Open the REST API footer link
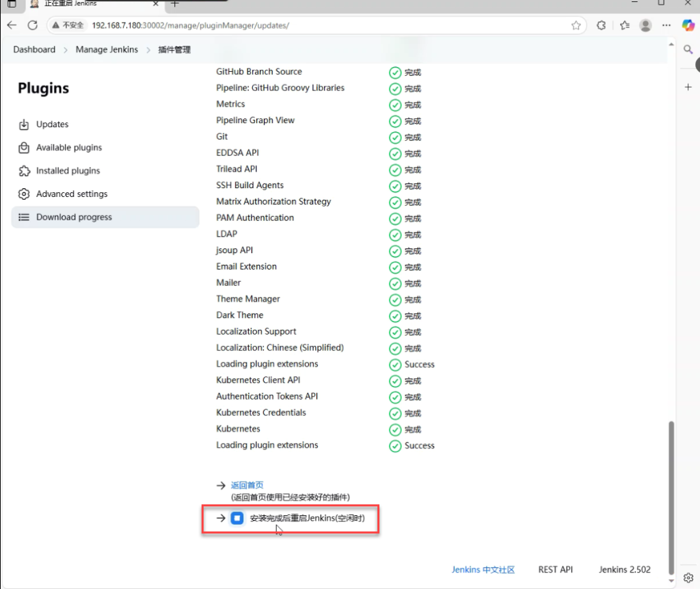Viewport: 700px width, 589px height. pos(555,570)
